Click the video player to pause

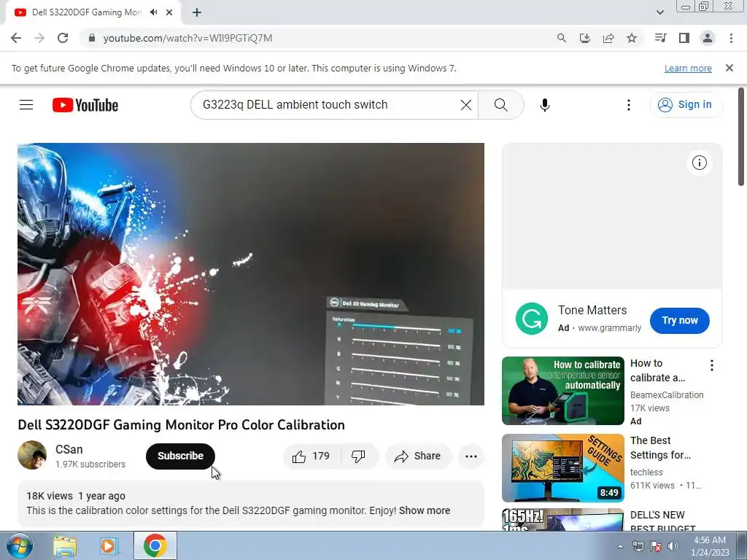251,274
